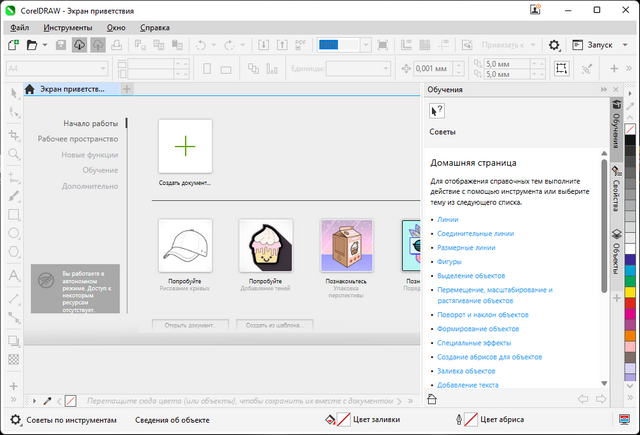Screen dimensions: 640x435
Task: Select the Rectangle tool
Action: click(14, 215)
